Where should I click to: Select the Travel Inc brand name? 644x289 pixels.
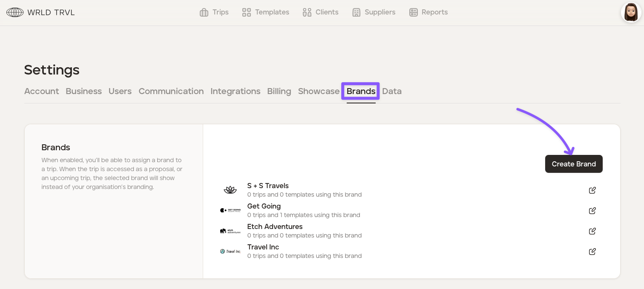pos(263,247)
